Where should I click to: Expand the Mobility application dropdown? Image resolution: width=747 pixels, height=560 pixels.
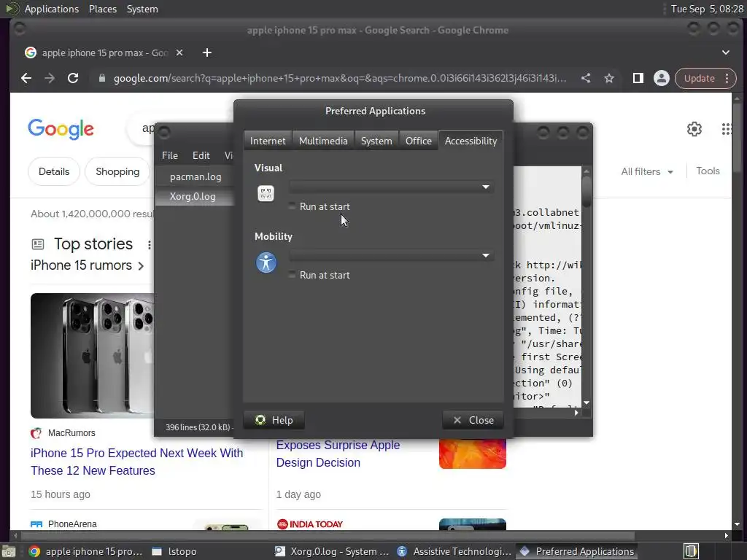(x=391, y=256)
